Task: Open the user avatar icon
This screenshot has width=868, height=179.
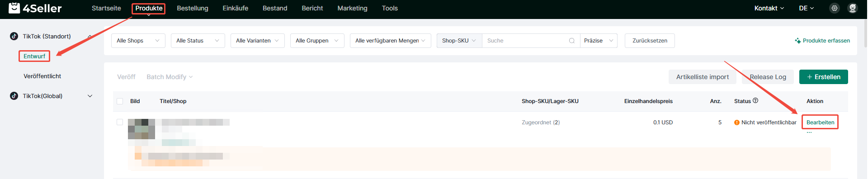Action: pos(853,8)
